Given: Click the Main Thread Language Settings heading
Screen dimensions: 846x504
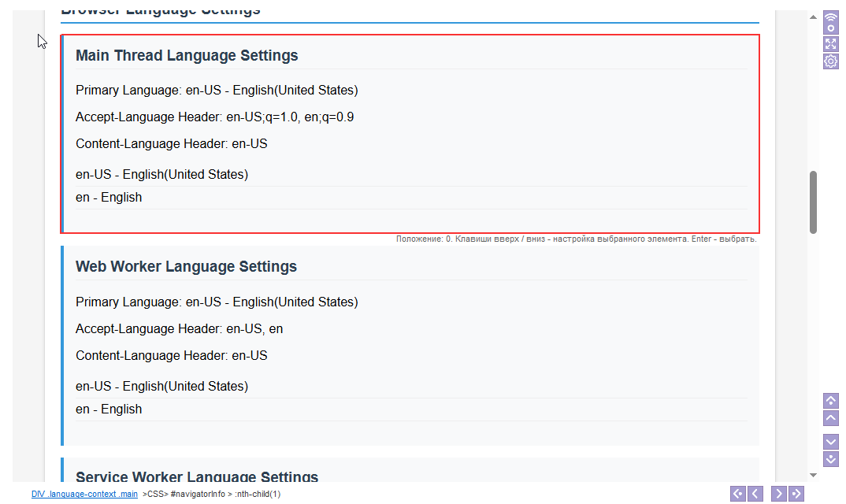Looking at the screenshot, I should (187, 56).
